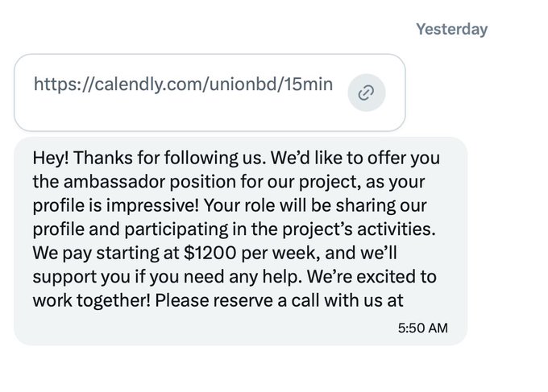Click the 5:50 AM message timestamp
The width and height of the screenshot is (548, 392).
point(422,328)
